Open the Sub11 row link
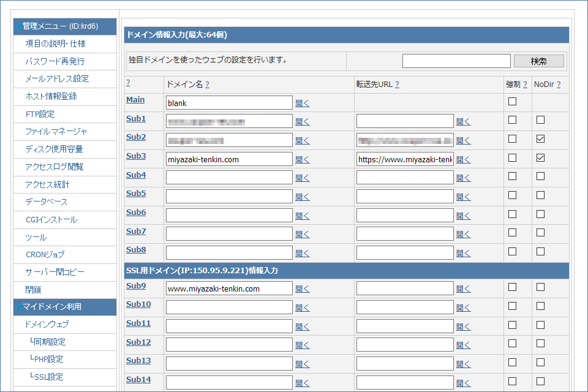The image size is (588, 392). point(138,323)
